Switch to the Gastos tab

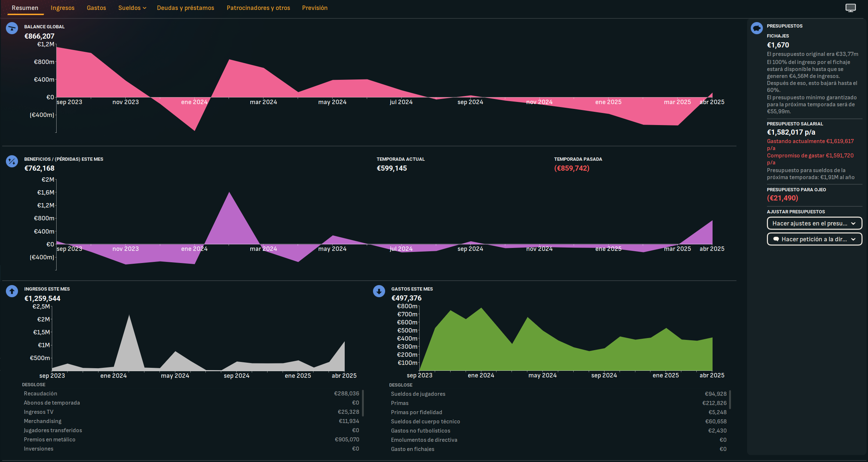(96, 8)
